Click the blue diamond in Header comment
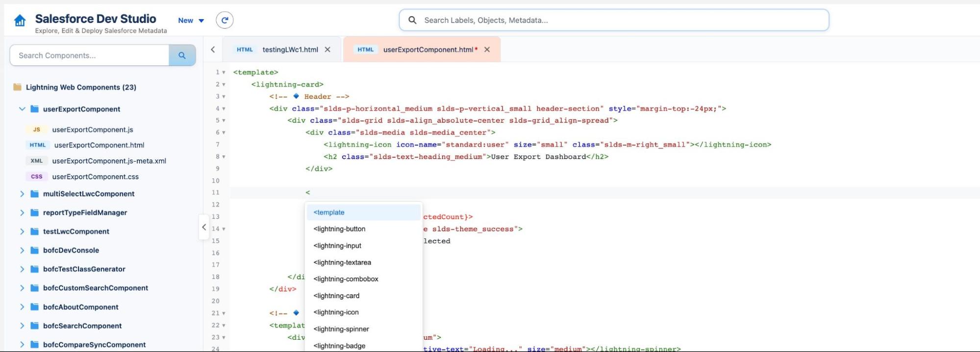 pyautogui.click(x=296, y=96)
